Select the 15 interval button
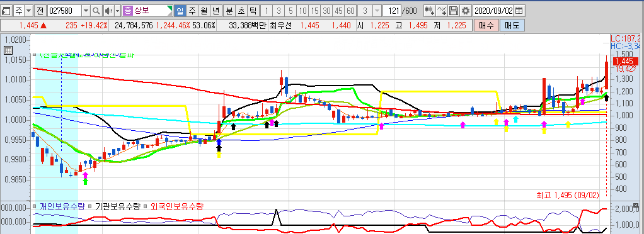 coord(314,10)
